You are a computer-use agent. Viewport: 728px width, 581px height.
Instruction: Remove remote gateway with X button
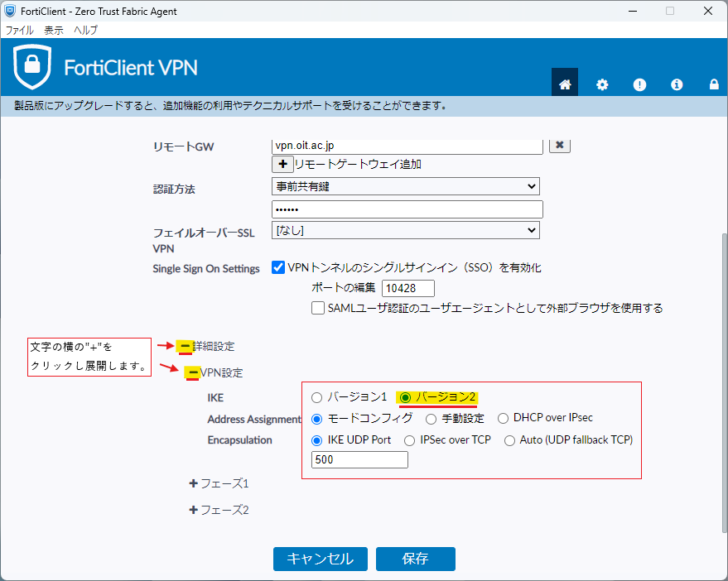coord(560,145)
